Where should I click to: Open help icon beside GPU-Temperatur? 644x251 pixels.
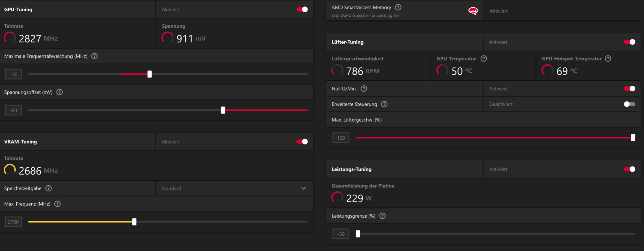(484, 59)
